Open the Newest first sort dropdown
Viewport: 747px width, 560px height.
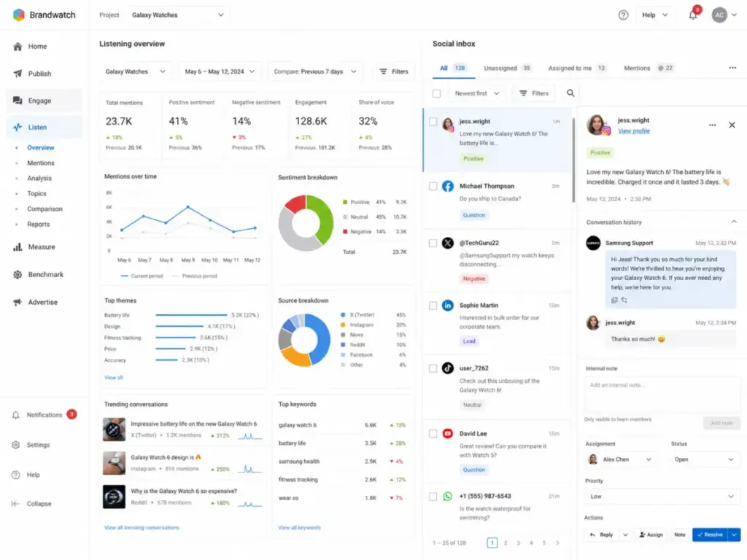tap(477, 93)
